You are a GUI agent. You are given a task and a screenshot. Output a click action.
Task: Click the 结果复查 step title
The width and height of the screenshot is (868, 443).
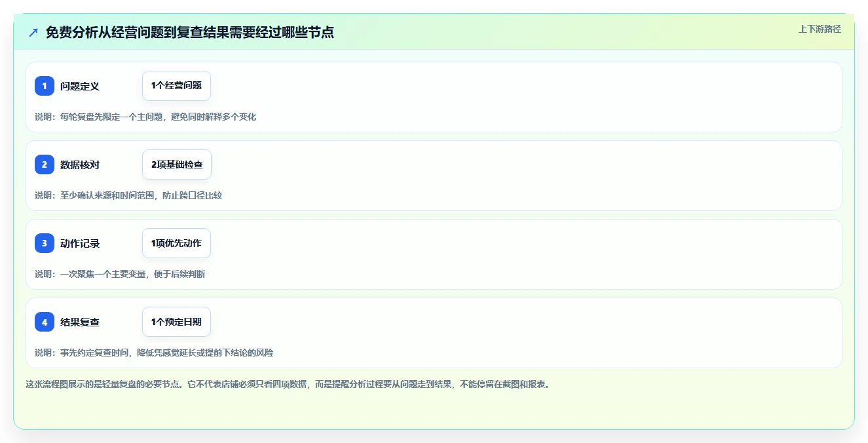click(x=80, y=322)
